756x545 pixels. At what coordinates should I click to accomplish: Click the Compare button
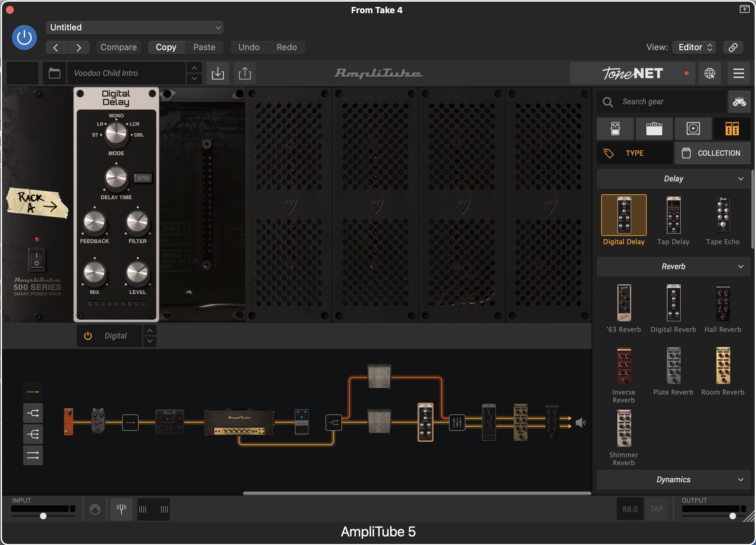118,47
